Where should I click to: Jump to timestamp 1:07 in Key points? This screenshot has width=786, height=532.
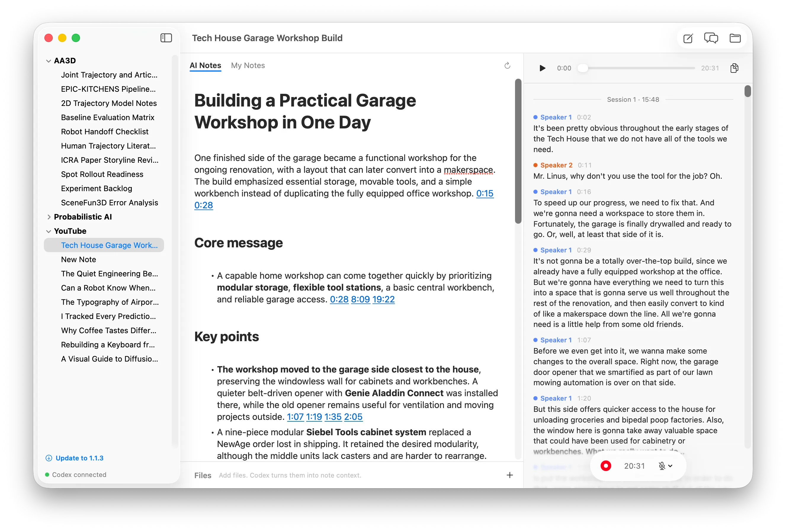coord(295,417)
